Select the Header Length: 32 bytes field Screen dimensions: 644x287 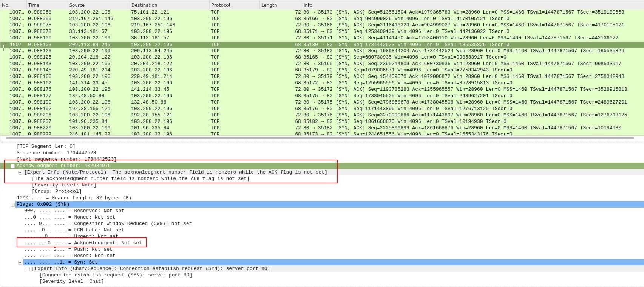click(x=74, y=198)
